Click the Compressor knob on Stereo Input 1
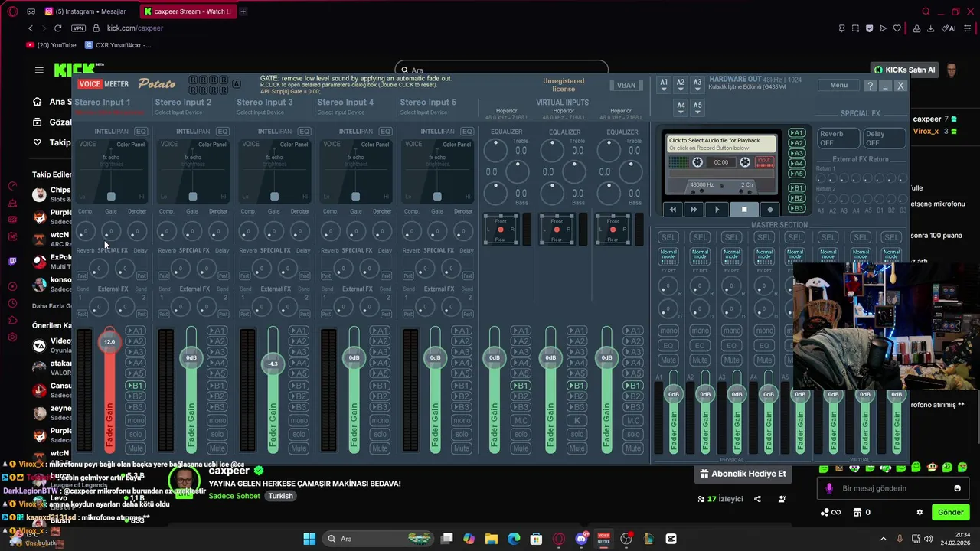Viewport: 980px width, 551px height. (85, 231)
